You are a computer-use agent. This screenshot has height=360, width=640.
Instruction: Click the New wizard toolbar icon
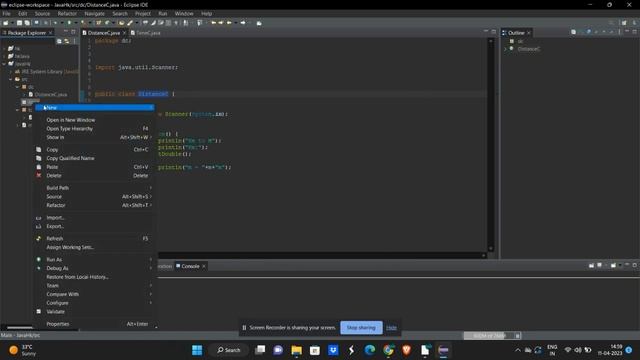coord(6,23)
